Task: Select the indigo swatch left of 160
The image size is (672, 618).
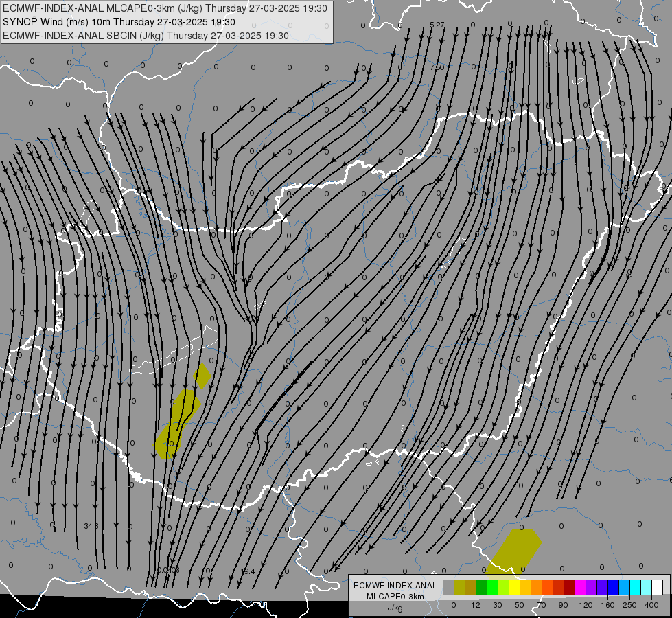Action: pos(603,588)
